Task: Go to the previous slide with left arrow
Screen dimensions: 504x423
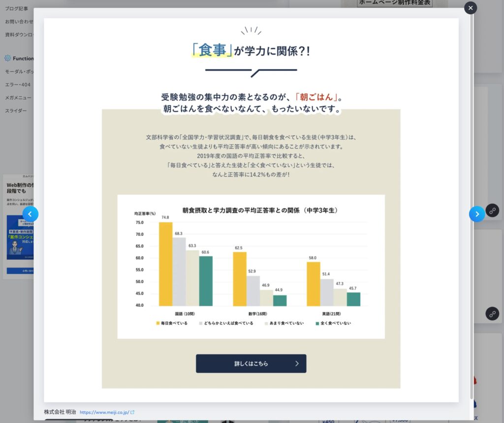Action: (31, 214)
